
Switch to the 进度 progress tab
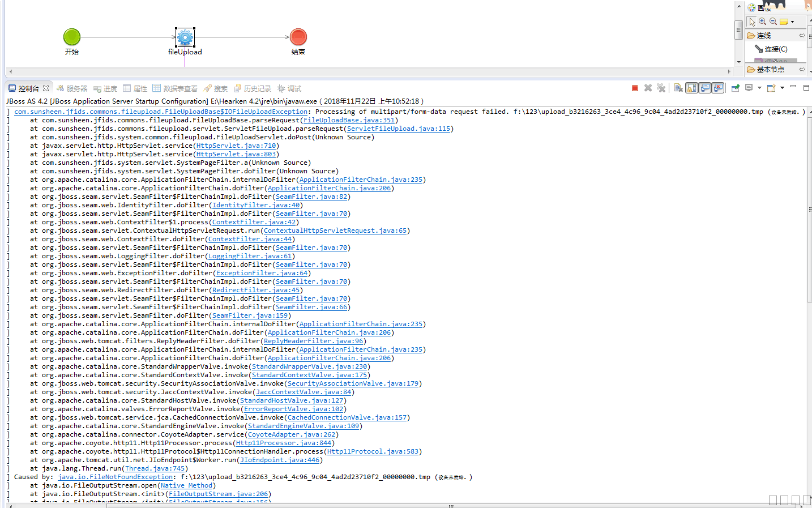point(105,88)
